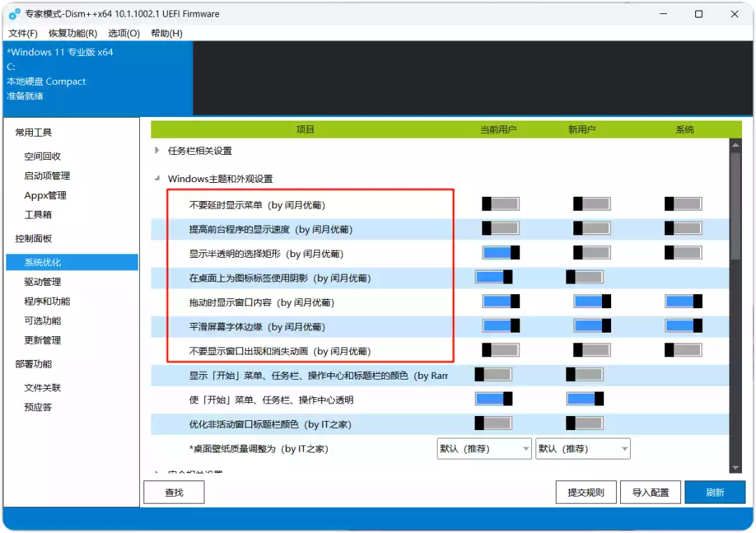Open 预应答 in the sidebar
The image size is (756, 533).
[38, 407]
